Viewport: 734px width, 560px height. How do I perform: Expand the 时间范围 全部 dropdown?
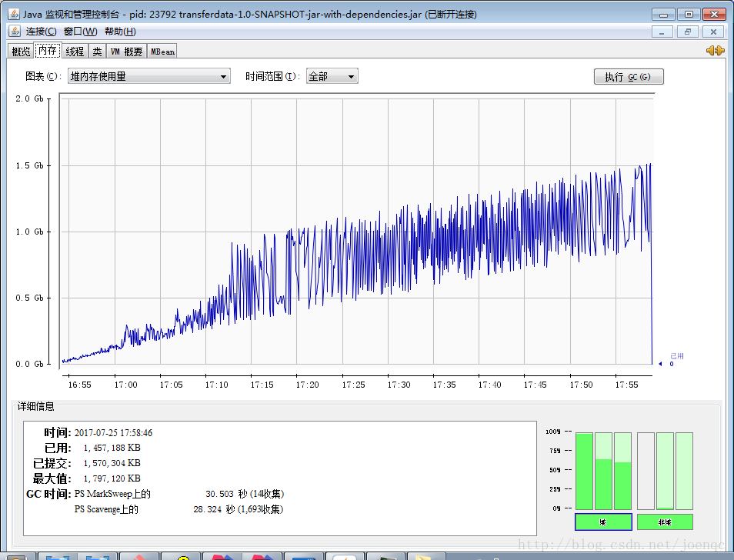(332, 76)
